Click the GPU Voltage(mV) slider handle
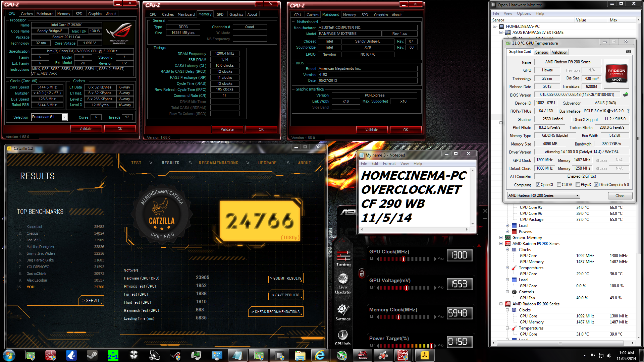The image size is (644, 362). [x=406, y=288]
